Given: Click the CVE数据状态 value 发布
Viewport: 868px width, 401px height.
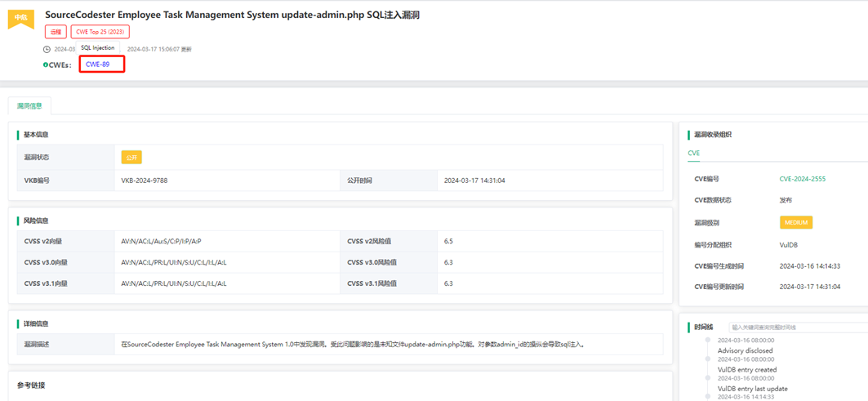Looking at the screenshot, I should point(786,200).
